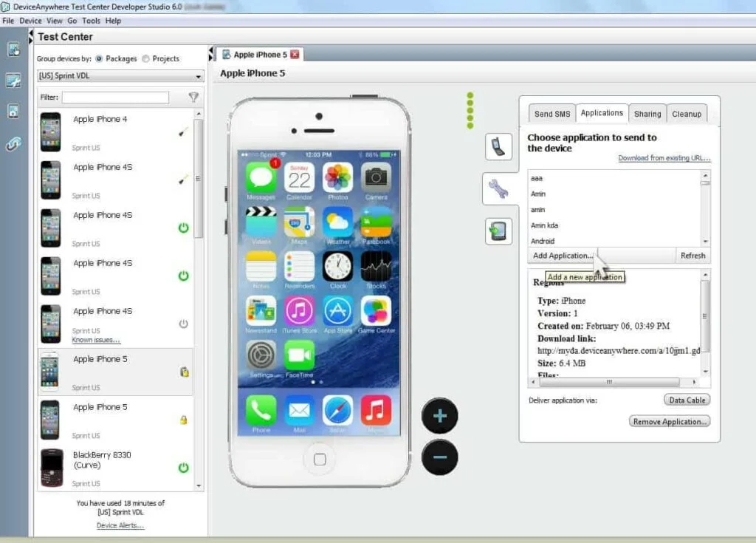The image size is (756, 543).
Task: Click the Add Application button
Action: click(x=563, y=256)
